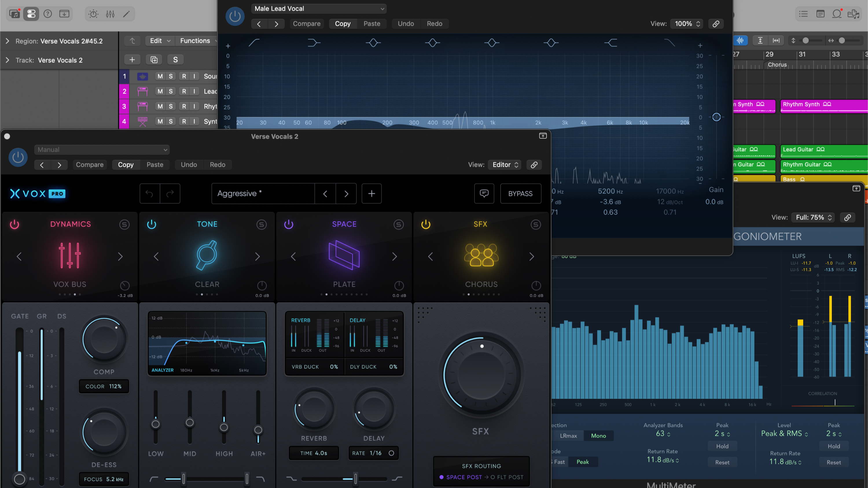Go to next VOX preset arrow
The height and width of the screenshot is (488, 868).
(x=346, y=193)
